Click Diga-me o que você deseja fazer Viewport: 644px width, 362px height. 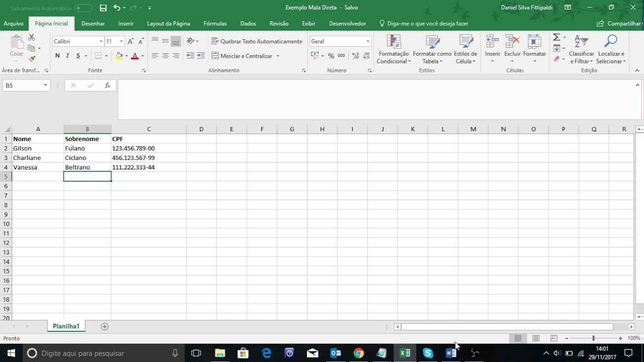click(x=424, y=24)
